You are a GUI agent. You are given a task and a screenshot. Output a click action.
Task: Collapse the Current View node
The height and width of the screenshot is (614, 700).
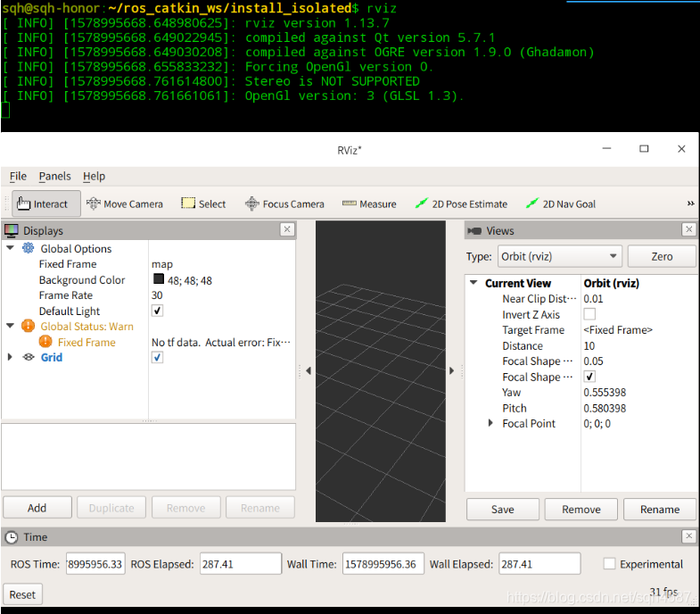[x=474, y=283]
